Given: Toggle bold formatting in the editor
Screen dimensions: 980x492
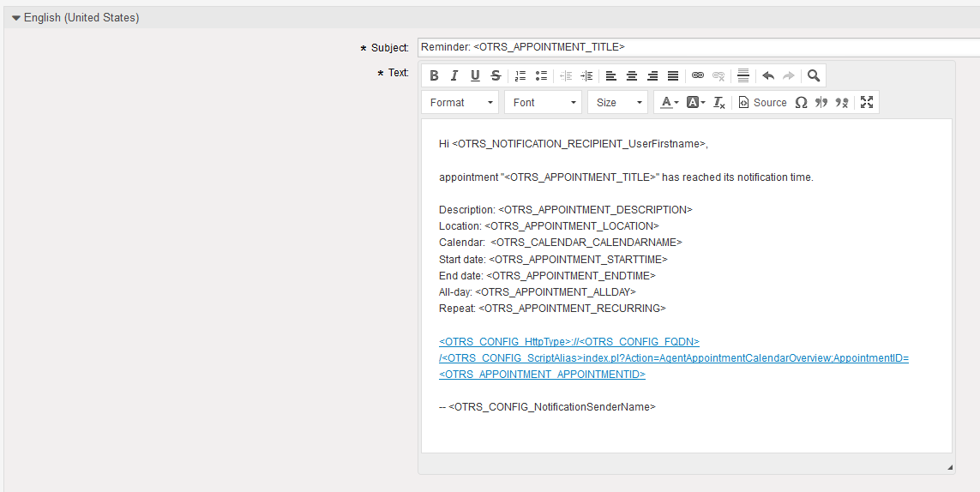Looking at the screenshot, I should click(434, 75).
